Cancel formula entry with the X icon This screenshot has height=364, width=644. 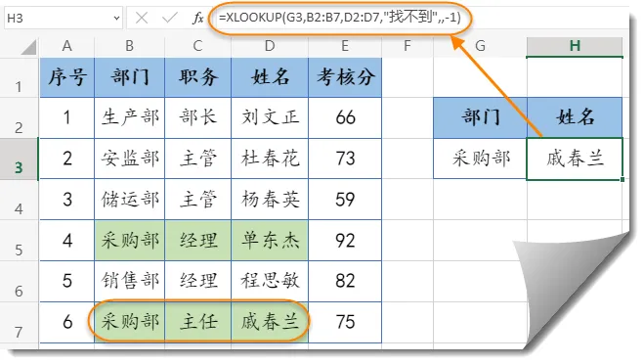142,18
